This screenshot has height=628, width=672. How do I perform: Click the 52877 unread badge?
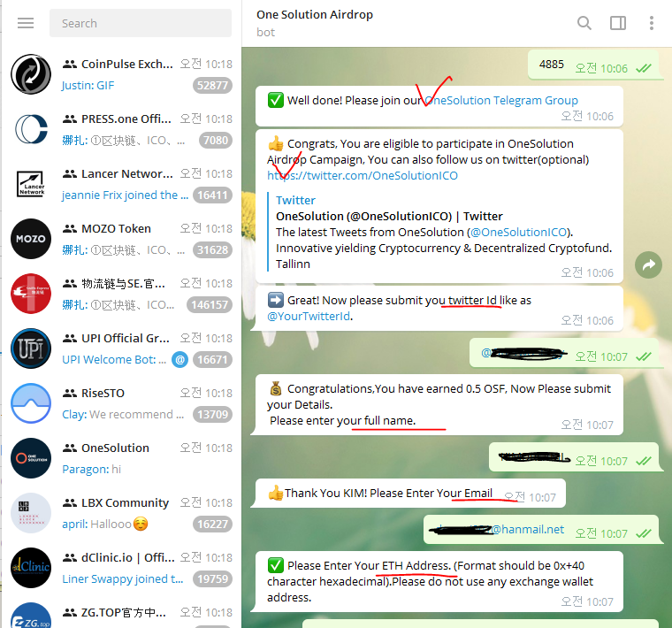click(212, 85)
